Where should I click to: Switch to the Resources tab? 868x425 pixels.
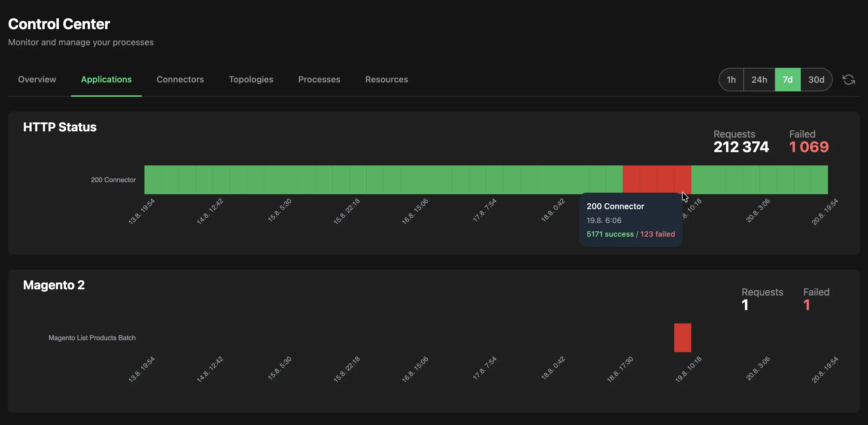pyautogui.click(x=387, y=80)
